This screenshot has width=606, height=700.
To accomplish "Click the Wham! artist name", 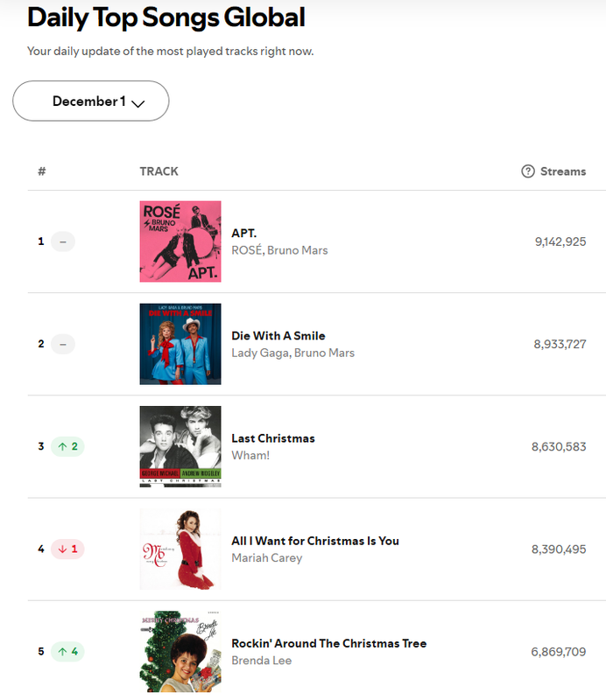I will (x=250, y=455).
